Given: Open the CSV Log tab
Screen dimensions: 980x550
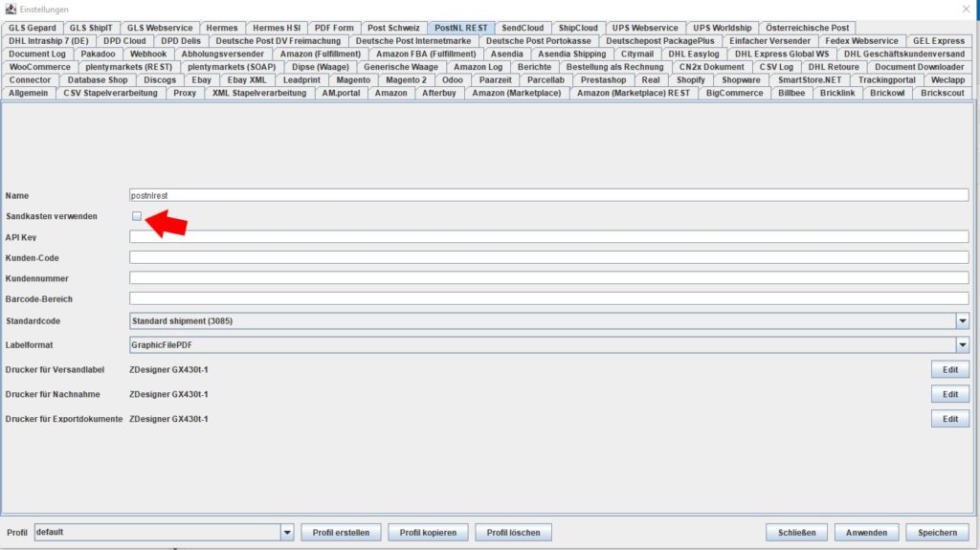Looking at the screenshot, I should coord(776,68).
